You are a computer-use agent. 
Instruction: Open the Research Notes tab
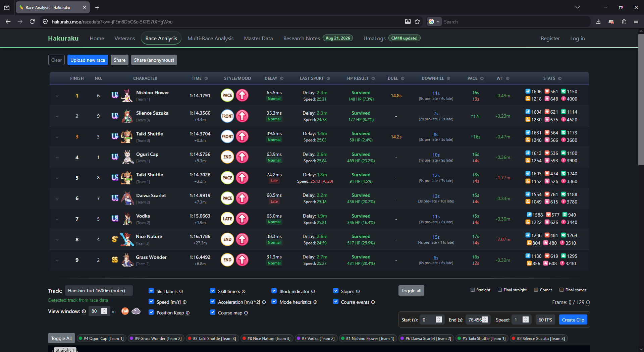[302, 38]
